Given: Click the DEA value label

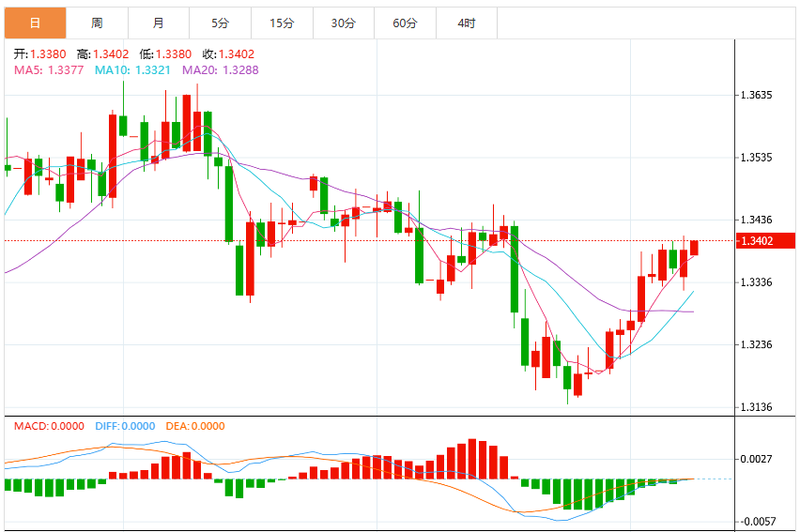Looking at the screenshot, I should click(195, 426).
